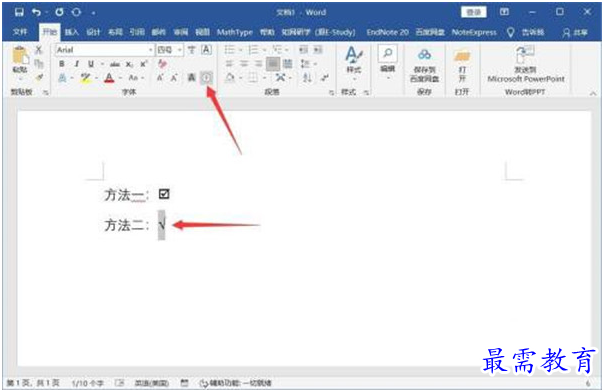Click the Bullets list icon

(230, 50)
